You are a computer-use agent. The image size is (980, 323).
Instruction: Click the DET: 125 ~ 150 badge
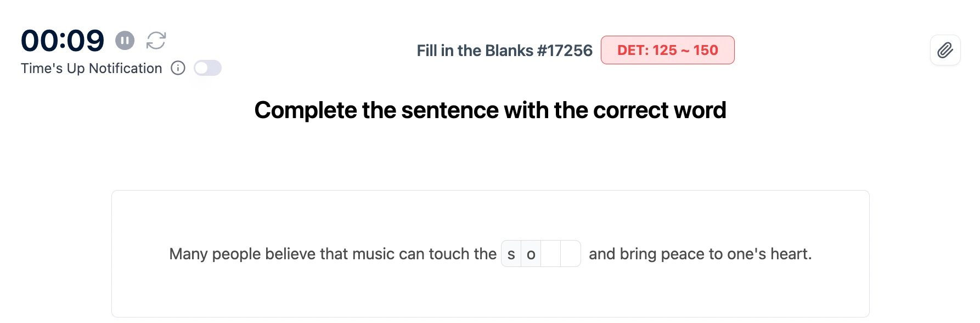click(x=667, y=51)
